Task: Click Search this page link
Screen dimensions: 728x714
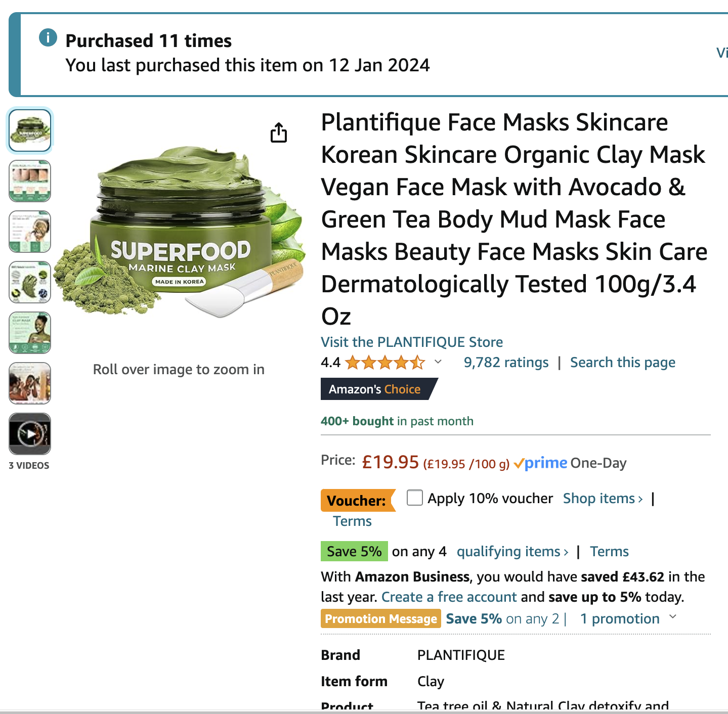Action: coord(623,362)
